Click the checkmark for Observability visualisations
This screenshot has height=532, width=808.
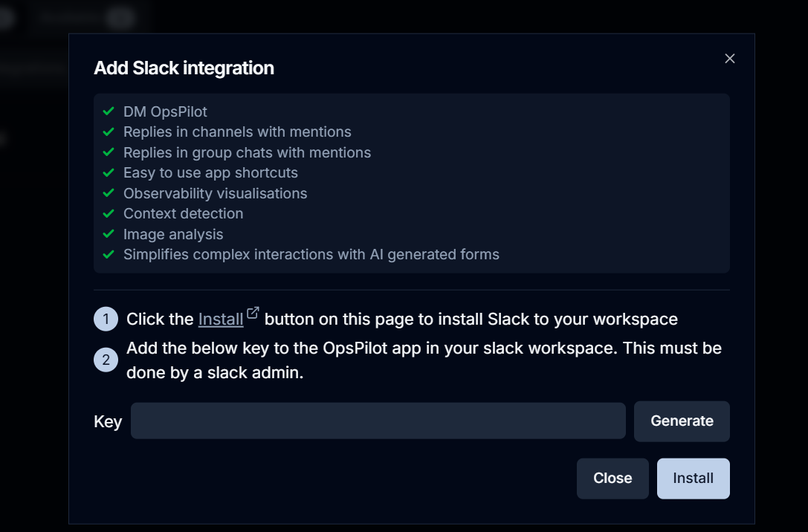coord(109,193)
